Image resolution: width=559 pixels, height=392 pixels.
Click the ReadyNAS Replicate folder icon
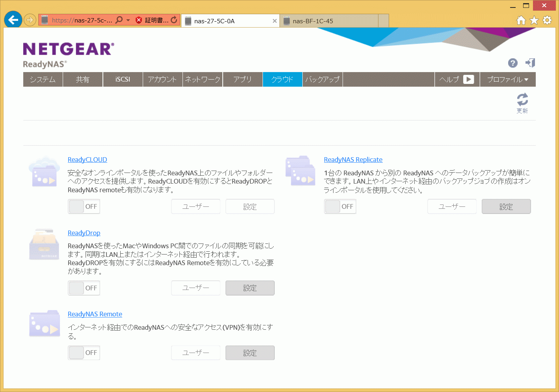300,171
